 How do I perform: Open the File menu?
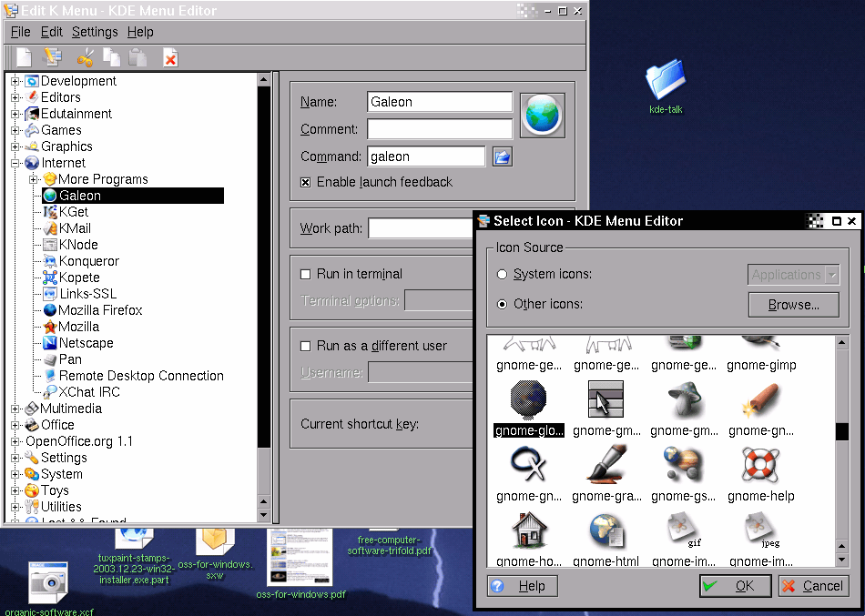point(20,32)
